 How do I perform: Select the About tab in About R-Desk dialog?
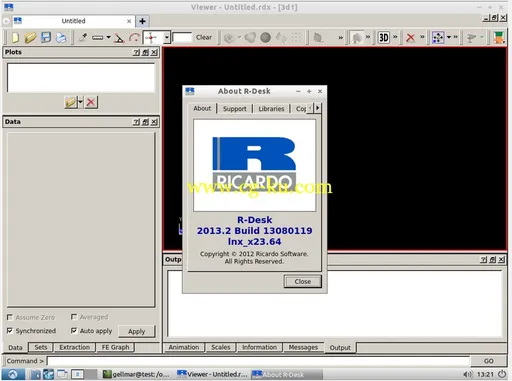pyautogui.click(x=202, y=108)
